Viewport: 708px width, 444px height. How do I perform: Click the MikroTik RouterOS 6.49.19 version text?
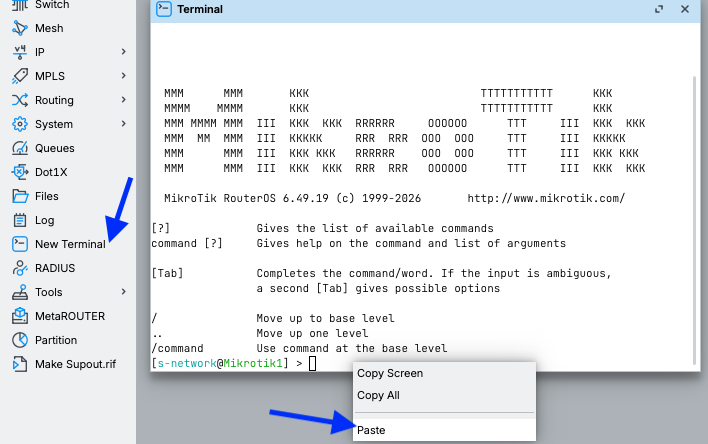[x=292, y=198]
